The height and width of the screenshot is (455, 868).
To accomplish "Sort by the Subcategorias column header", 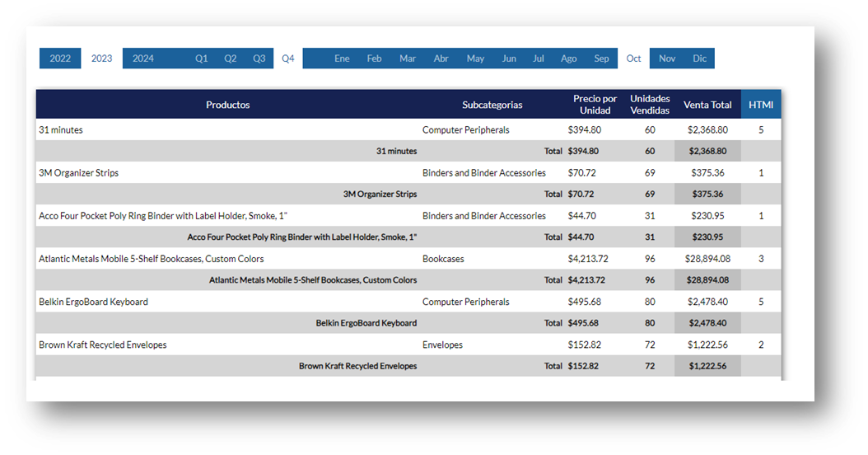I will click(x=492, y=105).
